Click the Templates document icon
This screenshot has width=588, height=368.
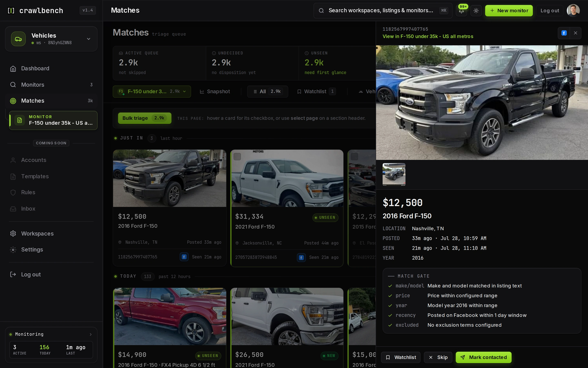[13, 176]
